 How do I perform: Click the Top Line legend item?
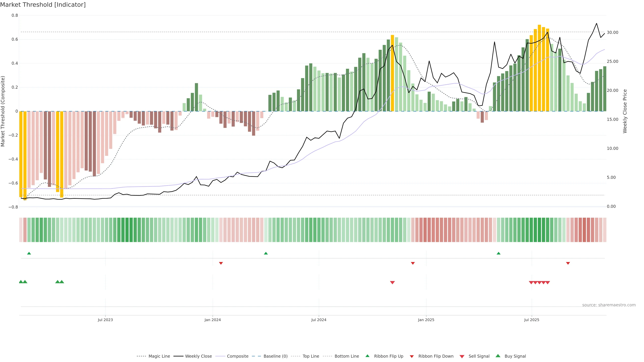311,356
